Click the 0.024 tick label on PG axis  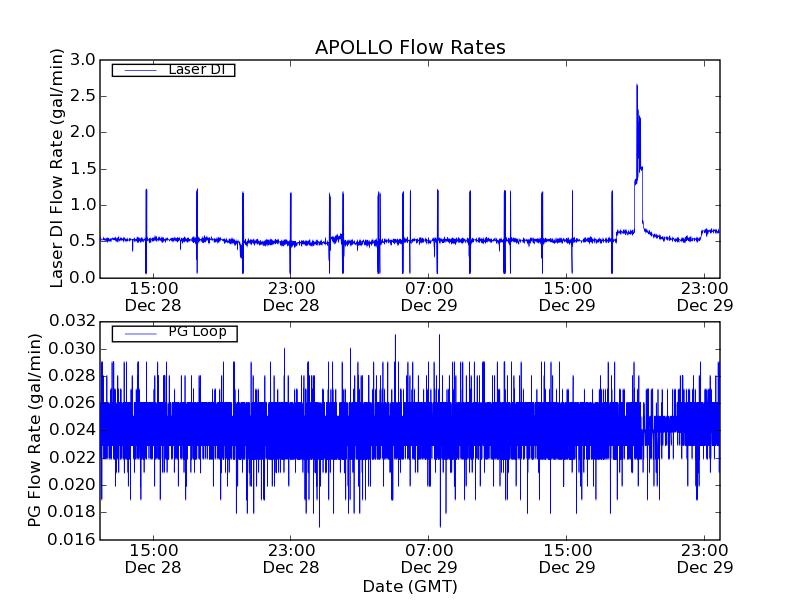click(x=72, y=430)
